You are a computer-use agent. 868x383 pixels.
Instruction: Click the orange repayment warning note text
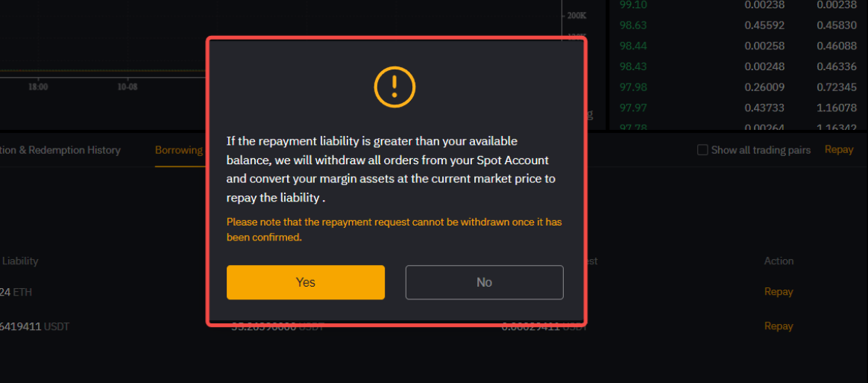(x=394, y=229)
